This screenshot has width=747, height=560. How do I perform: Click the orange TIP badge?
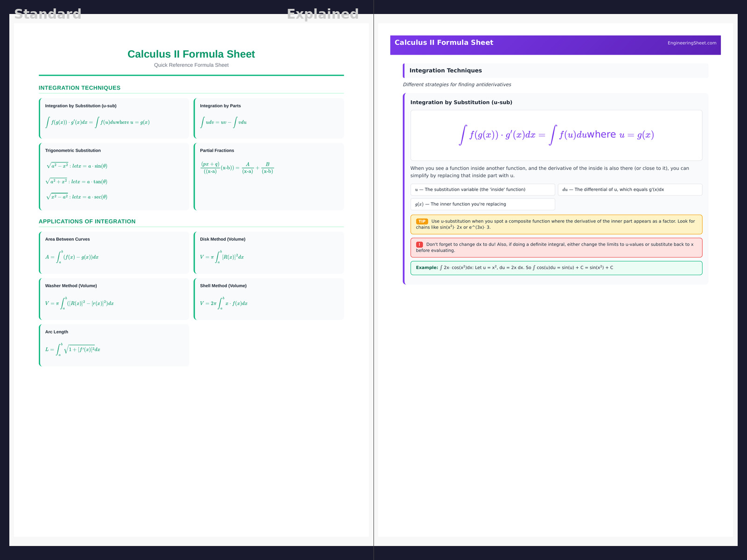pyautogui.click(x=422, y=222)
